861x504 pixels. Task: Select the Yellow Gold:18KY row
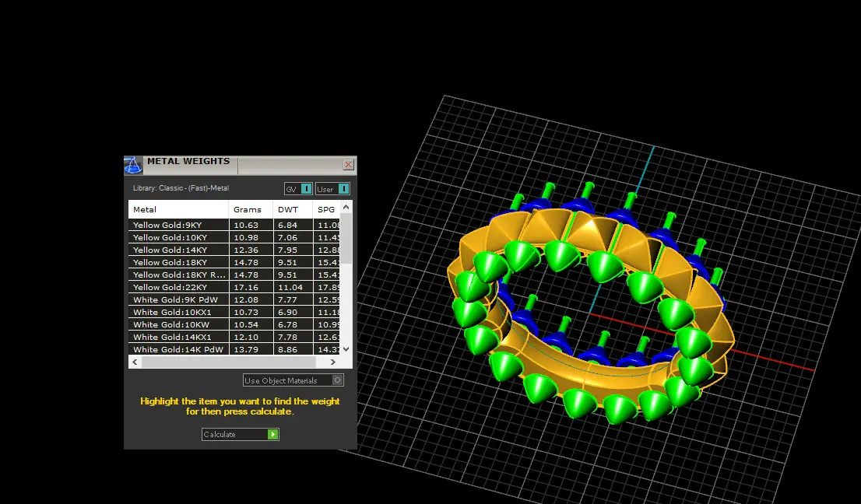(234, 262)
